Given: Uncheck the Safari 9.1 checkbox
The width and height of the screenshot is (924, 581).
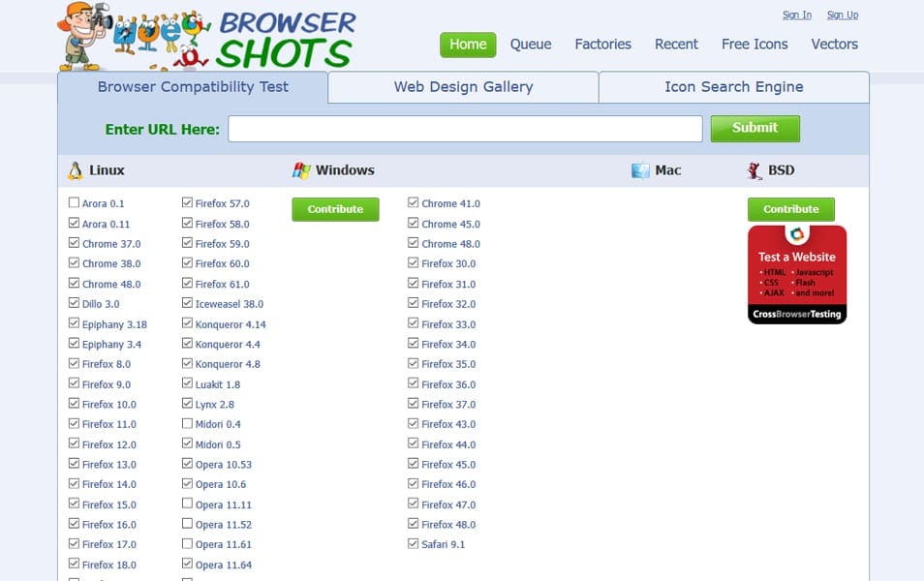Looking at the screenshot, I should coord(414,543).
